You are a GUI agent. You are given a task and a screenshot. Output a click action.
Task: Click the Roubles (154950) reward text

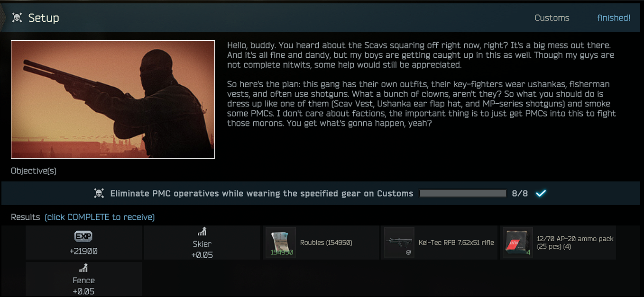pyautogui.click(x=326, y=243)
